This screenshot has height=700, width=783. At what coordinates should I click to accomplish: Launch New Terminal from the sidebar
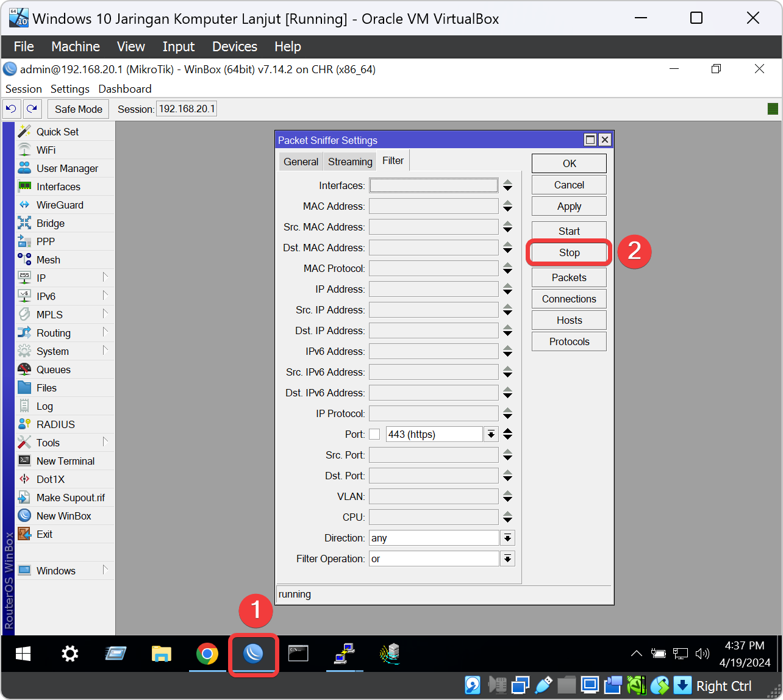click(65, 461)
